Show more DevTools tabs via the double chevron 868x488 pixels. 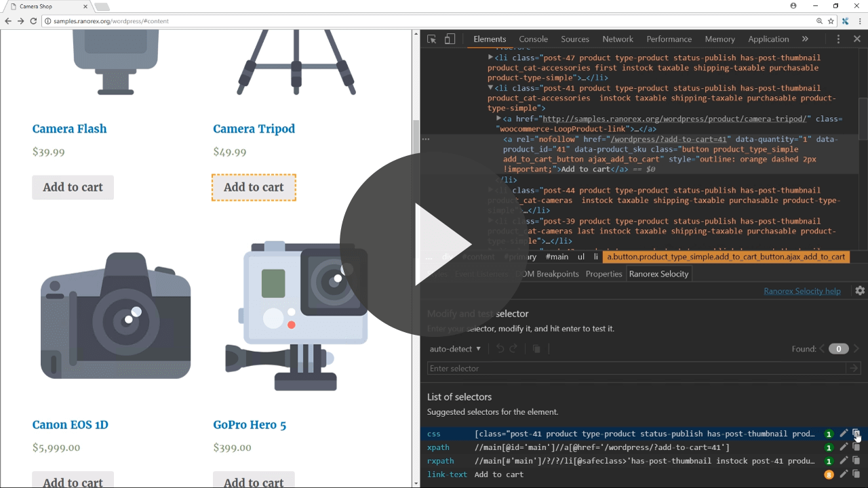click(x=805, y=39)
